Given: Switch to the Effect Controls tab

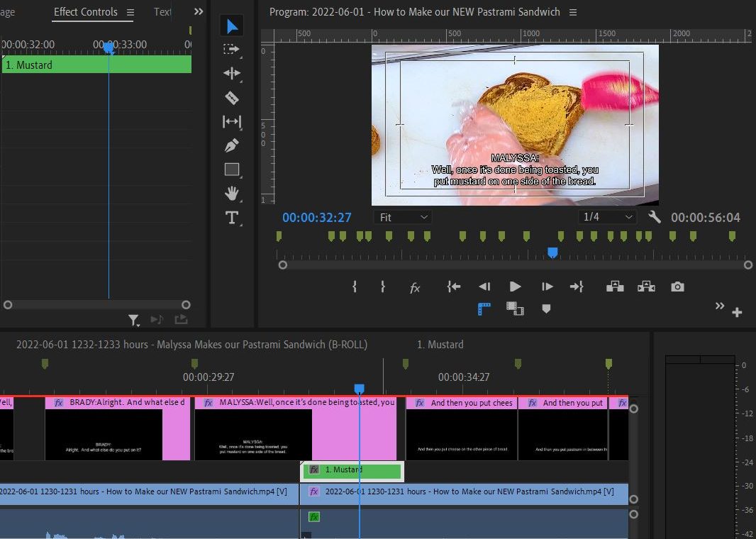Looking at the screenshot, I should pos(85,12).
